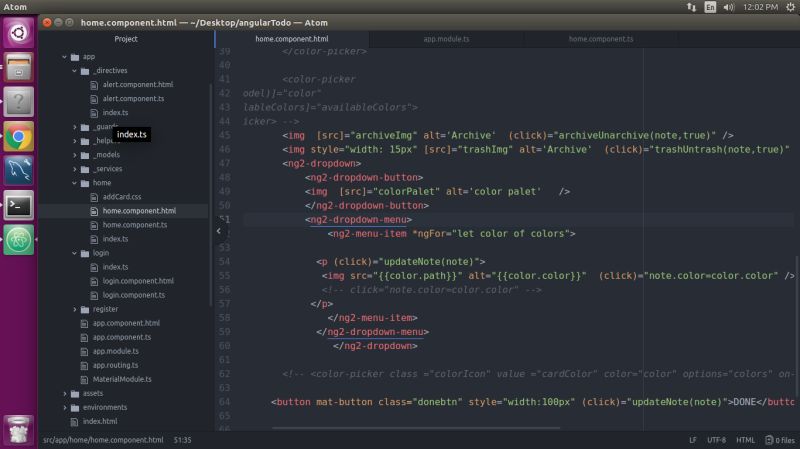Open the Terminal from the launcher
This screenshot has width=800, height=449.
[19, 206]
